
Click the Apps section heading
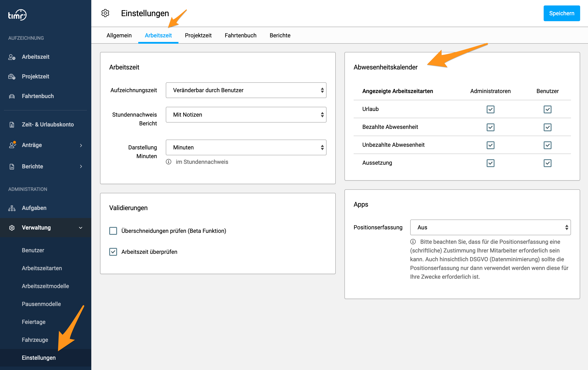361,204
